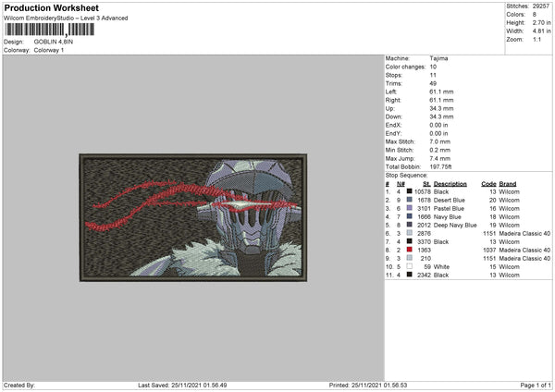555x392 pixels.
Task: Select the Machine value Tajima
Action: click(x=438, y=58)
